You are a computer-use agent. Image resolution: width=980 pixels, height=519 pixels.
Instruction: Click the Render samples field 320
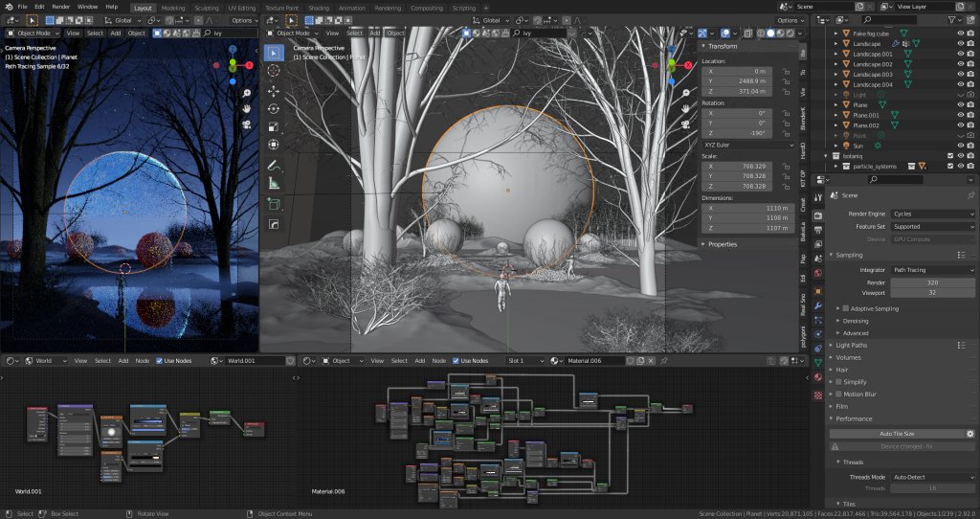tap(933, 282)
